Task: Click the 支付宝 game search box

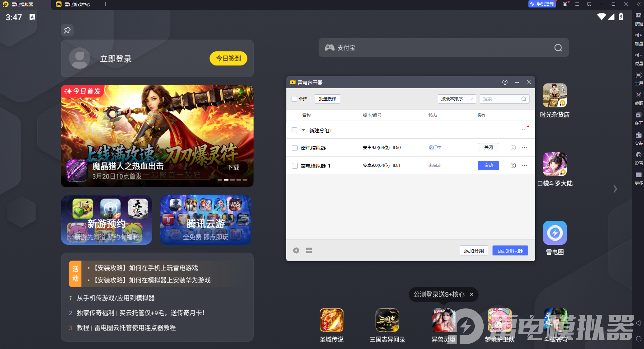Action: [444, 48]
